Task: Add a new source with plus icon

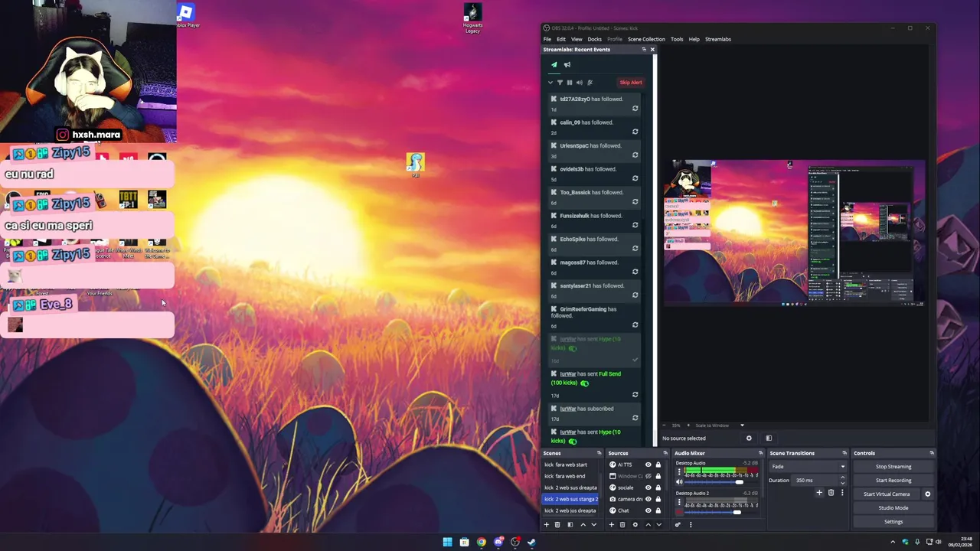Action: click(x=611, y=525)
